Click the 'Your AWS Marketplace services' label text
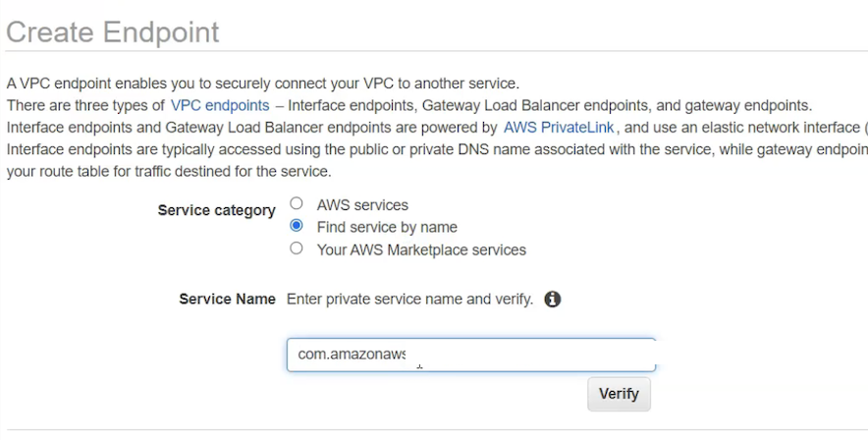The width and height of the screenshot is (868, 440). pyautogui.click(x=421, y=249)
